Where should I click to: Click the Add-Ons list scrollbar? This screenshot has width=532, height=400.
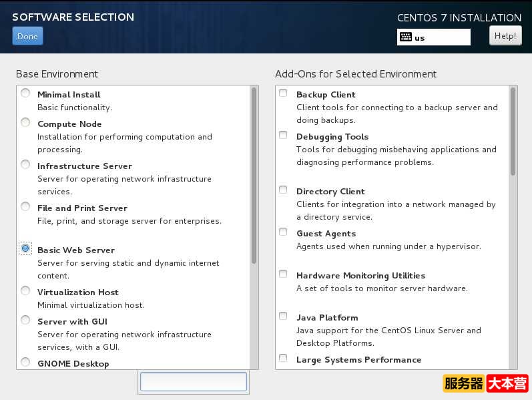pos(513,131)
